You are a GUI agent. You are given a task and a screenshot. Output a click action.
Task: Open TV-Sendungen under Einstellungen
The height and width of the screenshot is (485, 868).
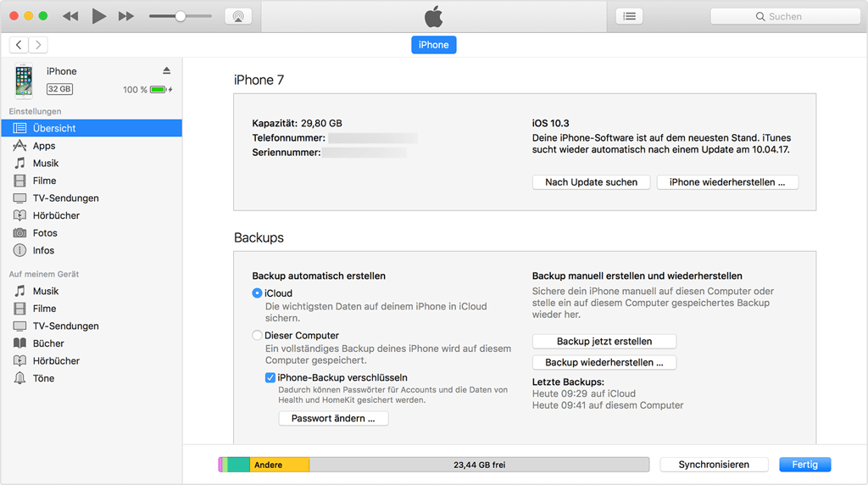92,198
